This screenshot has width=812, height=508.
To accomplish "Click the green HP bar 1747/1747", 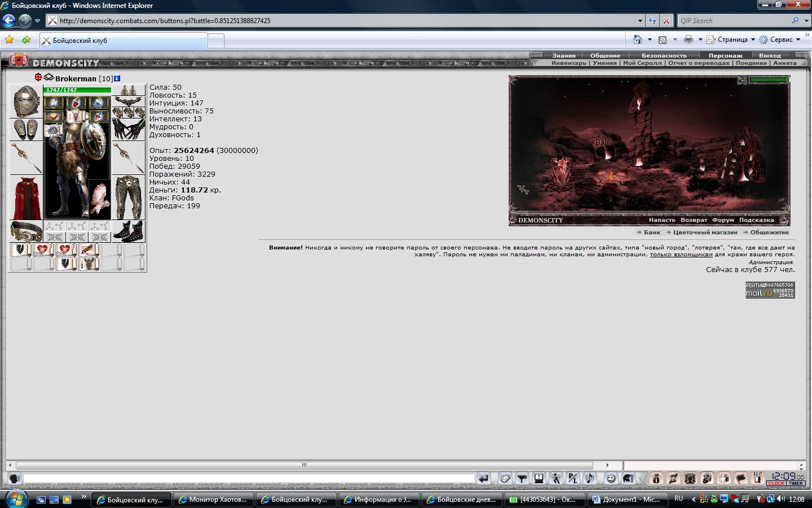I will click(77, 90).
